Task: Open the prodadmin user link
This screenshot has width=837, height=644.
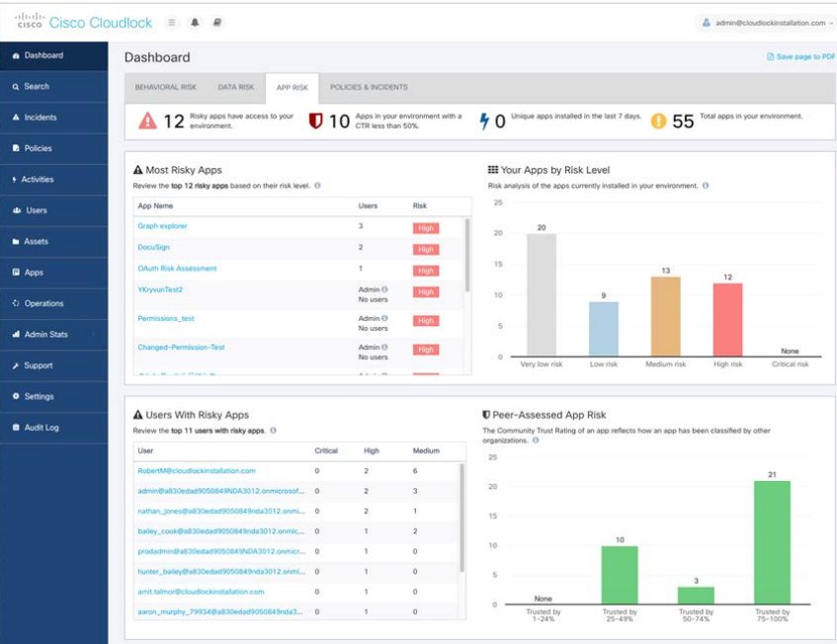Action: [221, 552]
